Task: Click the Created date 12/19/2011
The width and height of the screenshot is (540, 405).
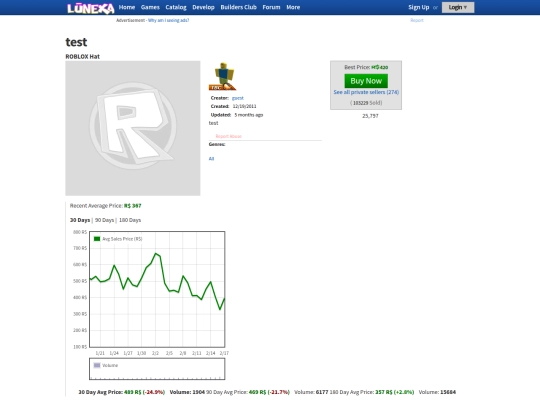Action: pos(245,106)
